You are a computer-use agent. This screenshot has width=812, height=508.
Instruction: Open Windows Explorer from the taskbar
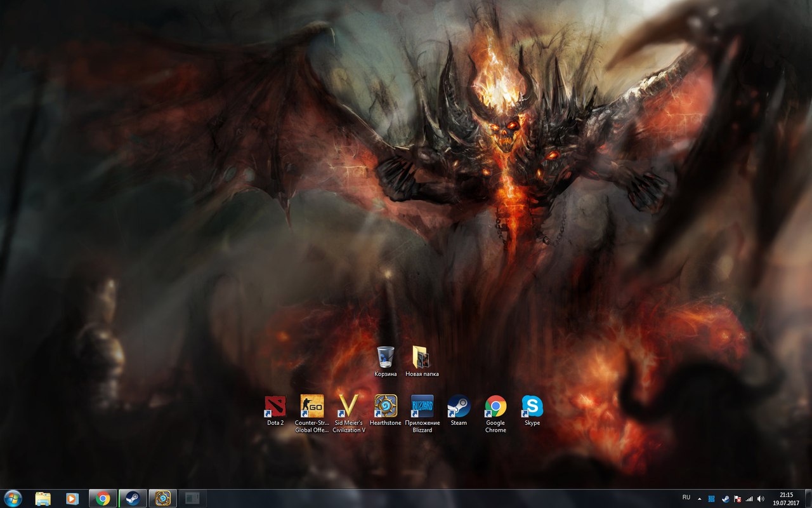[x=43, y=498]
